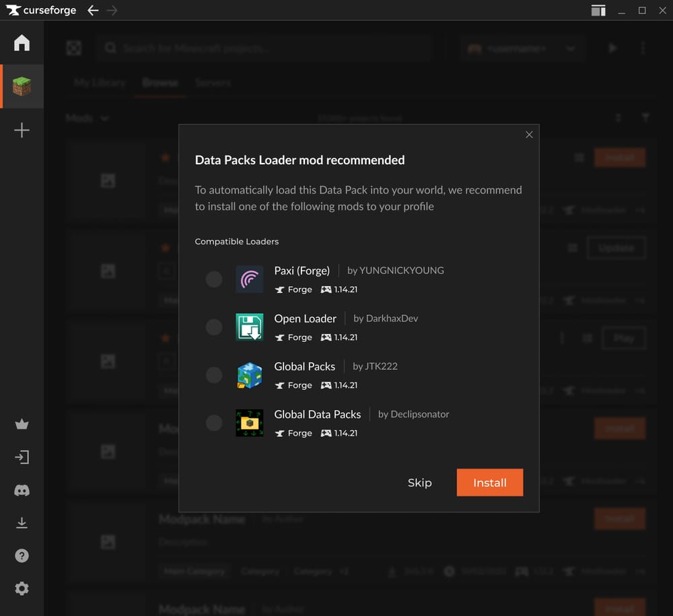Select the Open Loader radio button
This screenshot has height=616, width=673.
[x=214, y=327]
